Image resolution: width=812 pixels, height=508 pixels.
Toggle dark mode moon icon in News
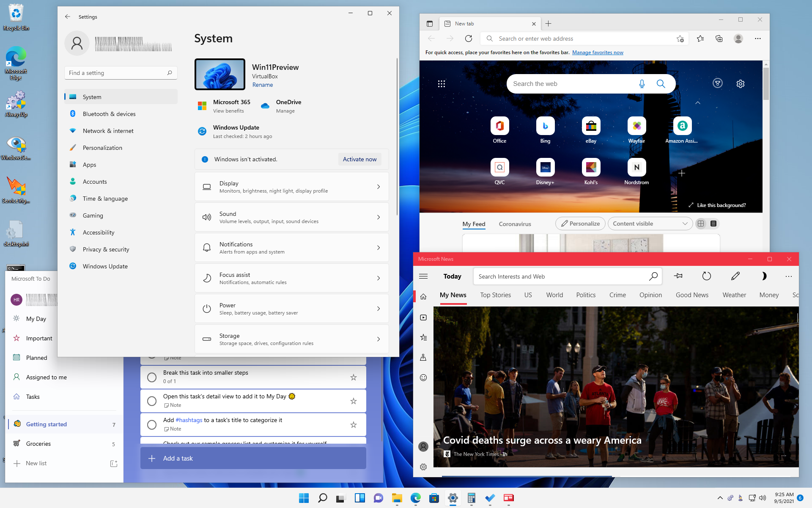(x=764, y=276)
